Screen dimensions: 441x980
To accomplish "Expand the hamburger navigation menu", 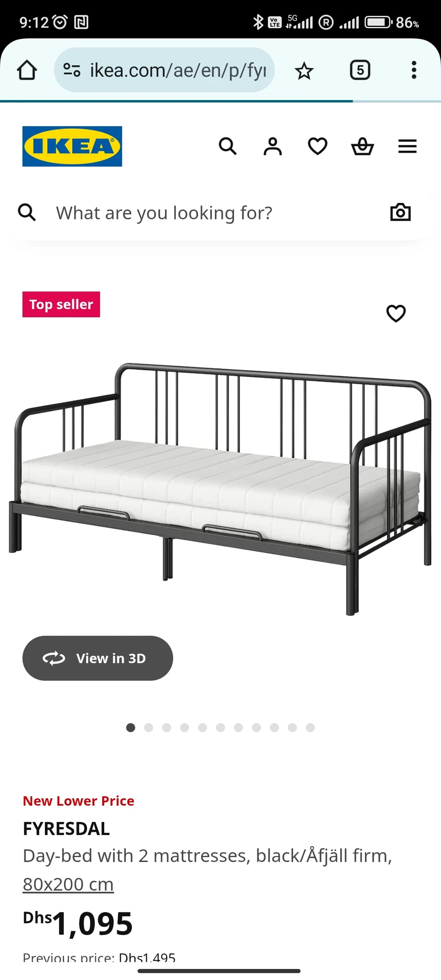I will [x=408, y=146].
